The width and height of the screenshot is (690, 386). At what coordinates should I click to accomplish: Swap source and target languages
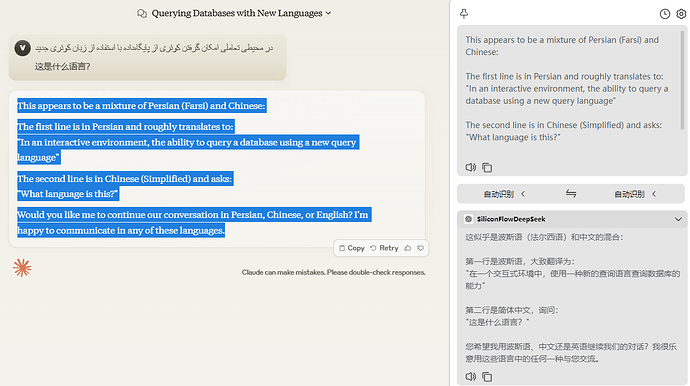[571, 193]
